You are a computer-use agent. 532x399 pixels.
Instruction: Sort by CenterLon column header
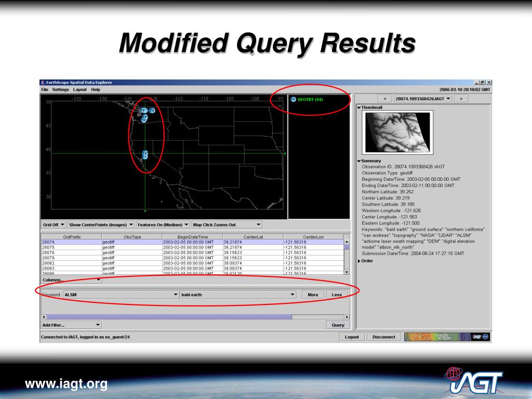(313, 237)
